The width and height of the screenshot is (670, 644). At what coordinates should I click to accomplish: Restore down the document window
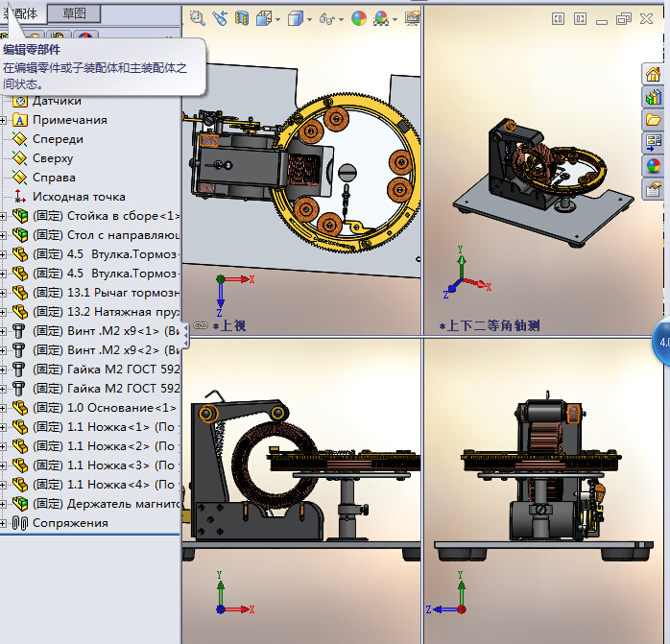pyautogui.click(x=624, y=19)
